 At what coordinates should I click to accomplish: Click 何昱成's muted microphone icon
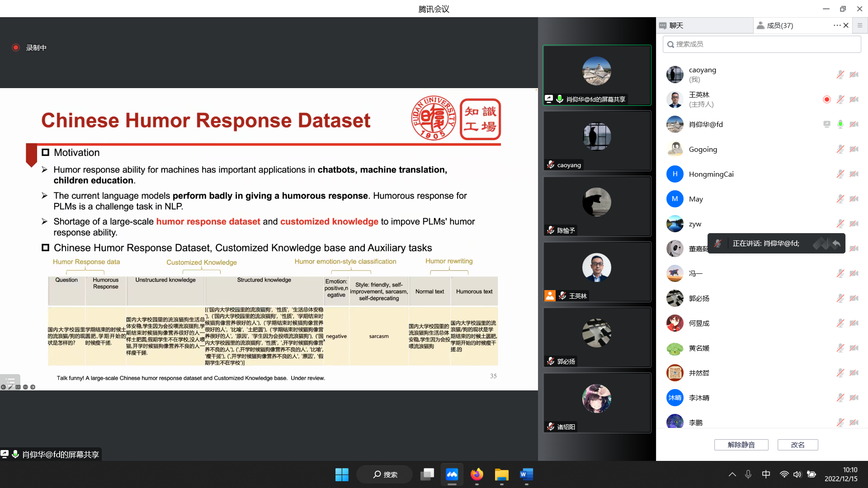click(840, 323)
